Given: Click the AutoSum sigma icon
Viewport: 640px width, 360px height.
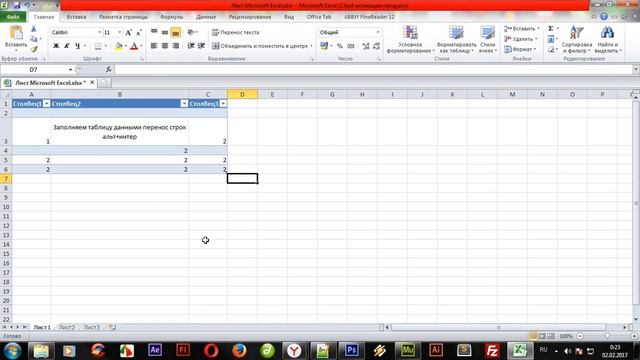Looking at the screenshot, I should tap(551, 29).
